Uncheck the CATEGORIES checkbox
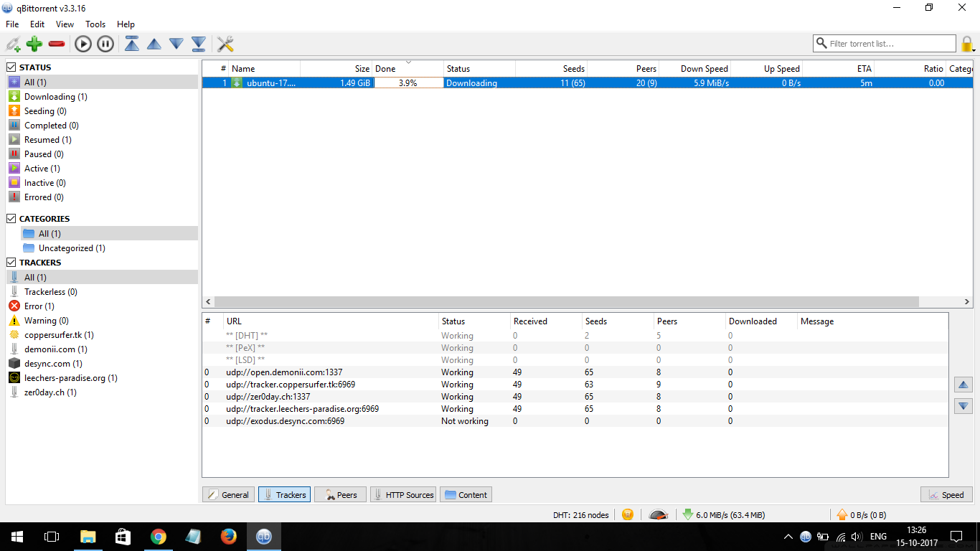 [x=9, y=218]
